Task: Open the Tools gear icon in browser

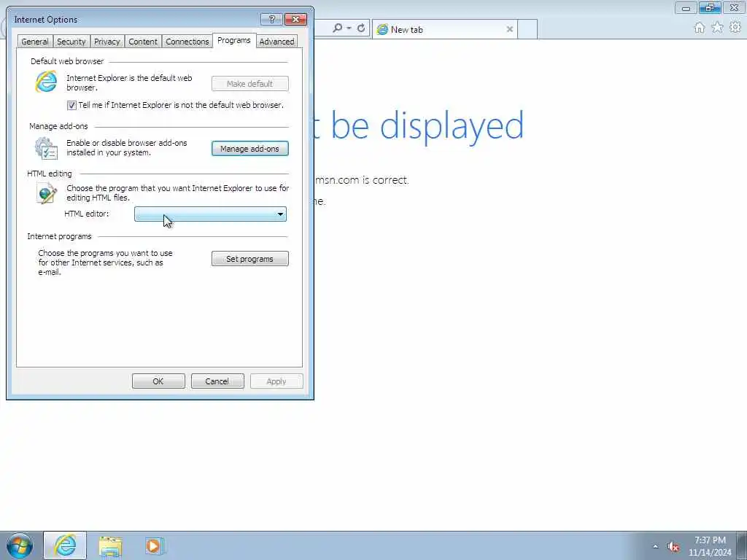Action: click(x=735, y=28)
